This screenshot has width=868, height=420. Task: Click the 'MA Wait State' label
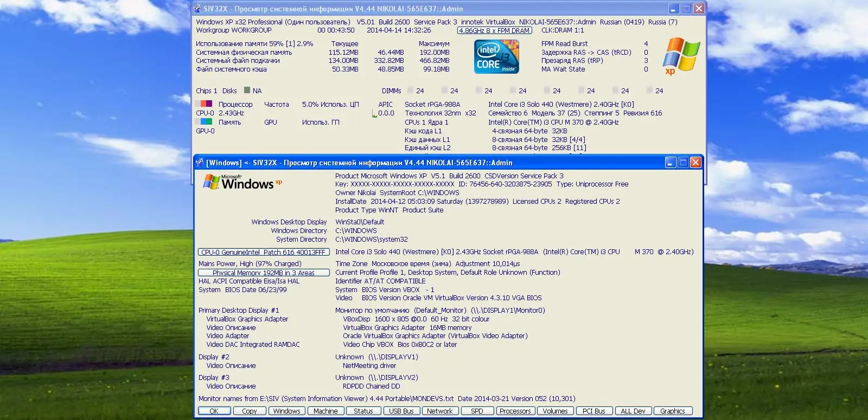point(563,69)
